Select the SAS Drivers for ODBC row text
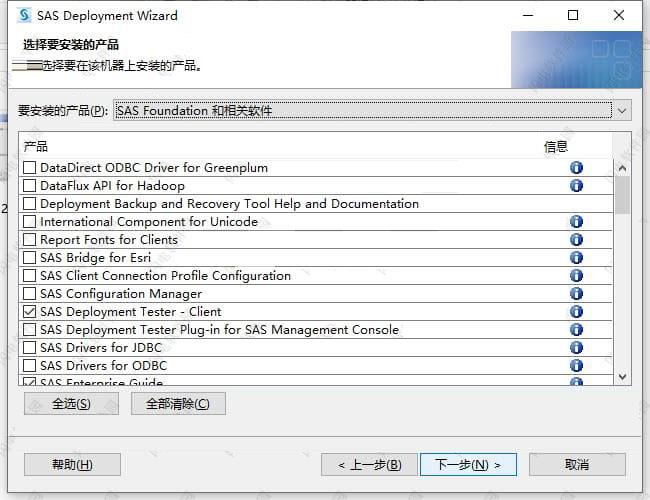The width and height of the screenshot is (650, 500). coord(104,366)
